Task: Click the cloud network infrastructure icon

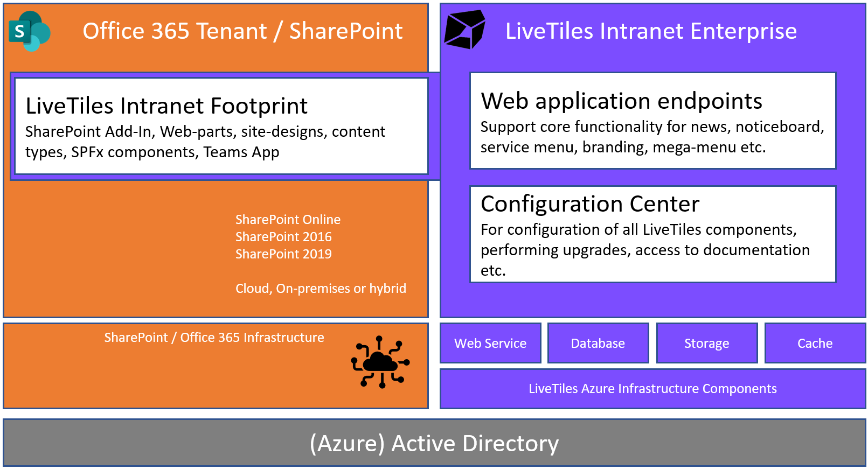Action: pos(380,362)
